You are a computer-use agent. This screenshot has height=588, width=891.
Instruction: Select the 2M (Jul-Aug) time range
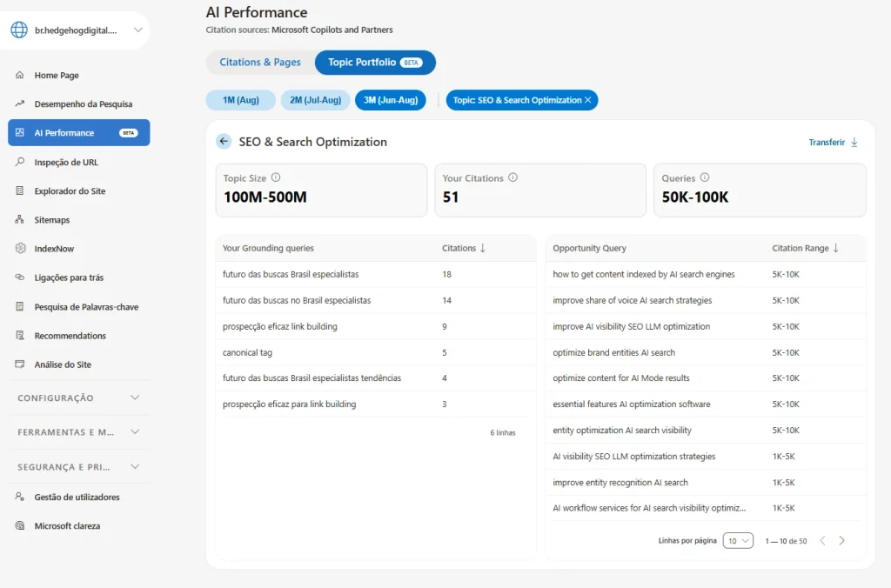(x=315, y=100)
